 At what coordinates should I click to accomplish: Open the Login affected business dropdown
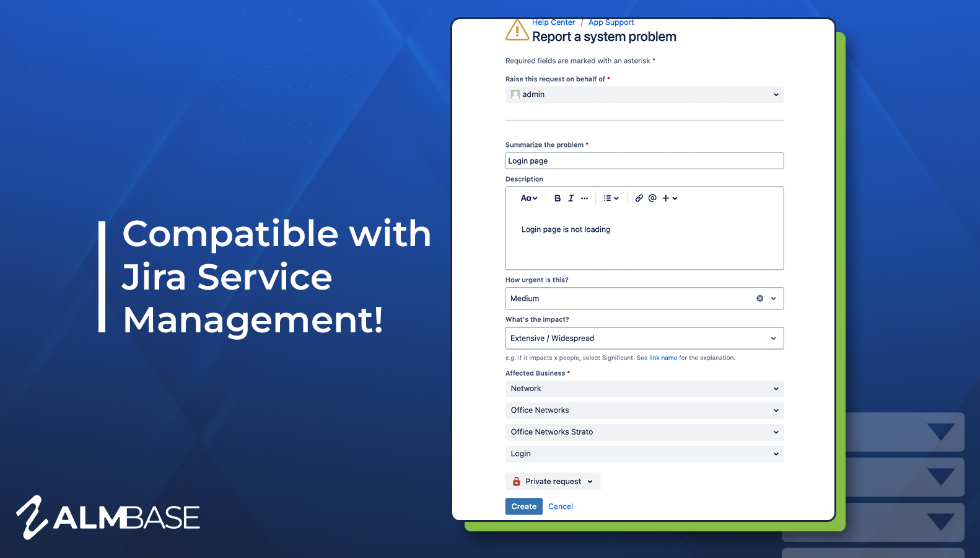coord(644,454)
